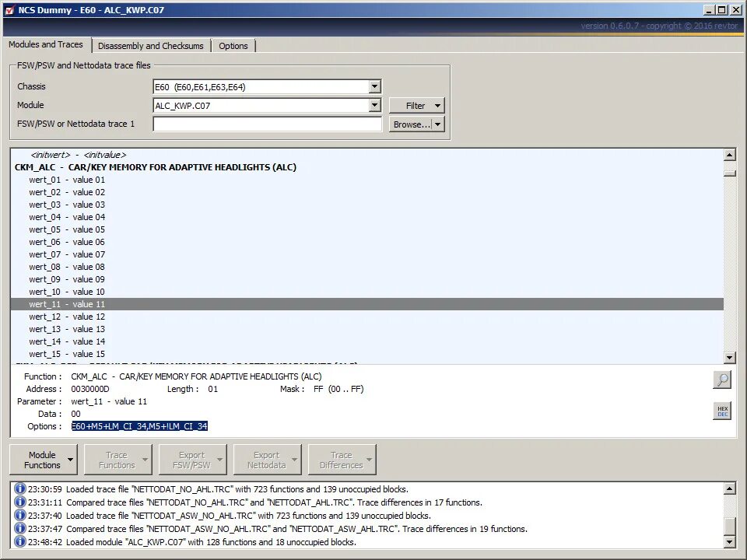Select parameter wert_03 - value 03
Screen dimensions: 747x560
coord(366,205)
